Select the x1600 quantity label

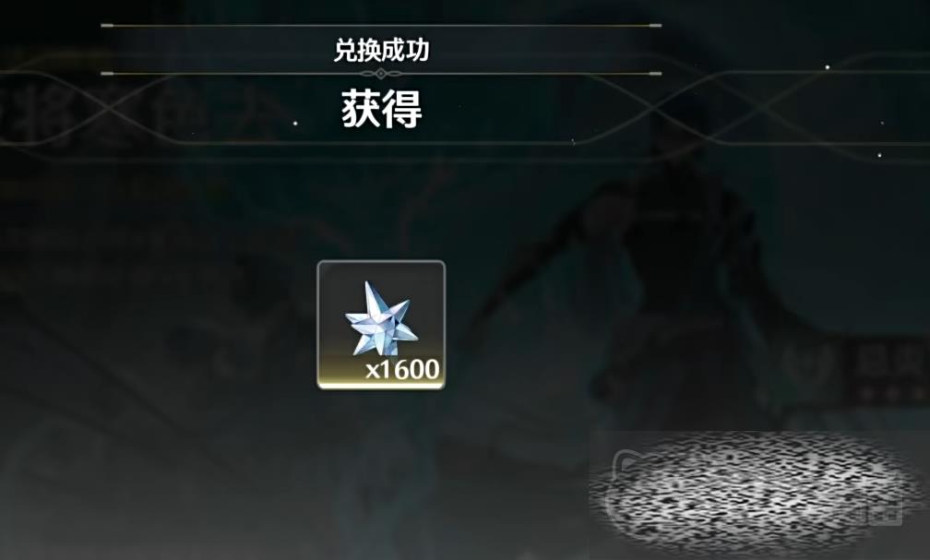pyautogui.click(x=402, y=369)
